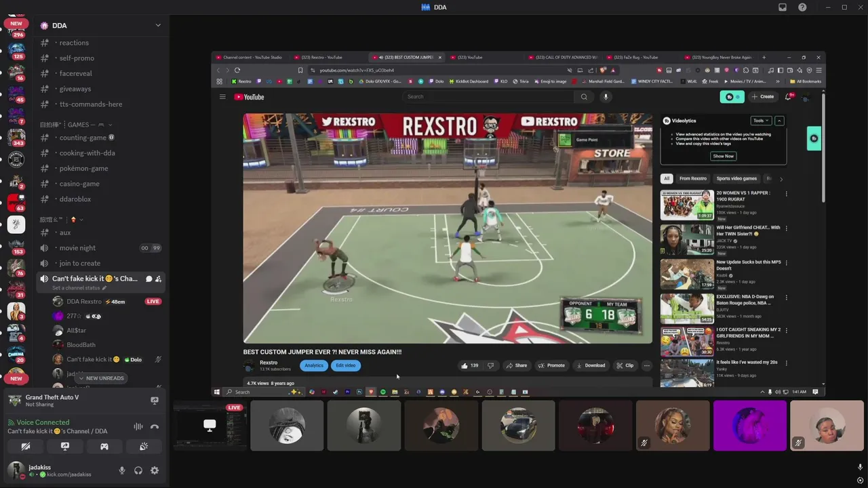This screenshot has height=488, width=868.
Task: Select the purple avatar participant tile
Action: pyautogui.click(x=750, y=426)
